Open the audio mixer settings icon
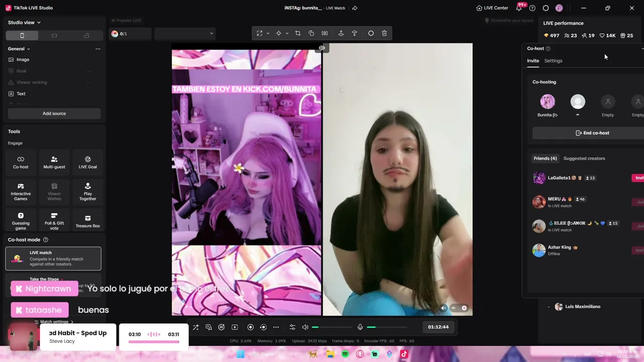Image resolution: width=644 pixels, height=362 pixels. [292, 327]
